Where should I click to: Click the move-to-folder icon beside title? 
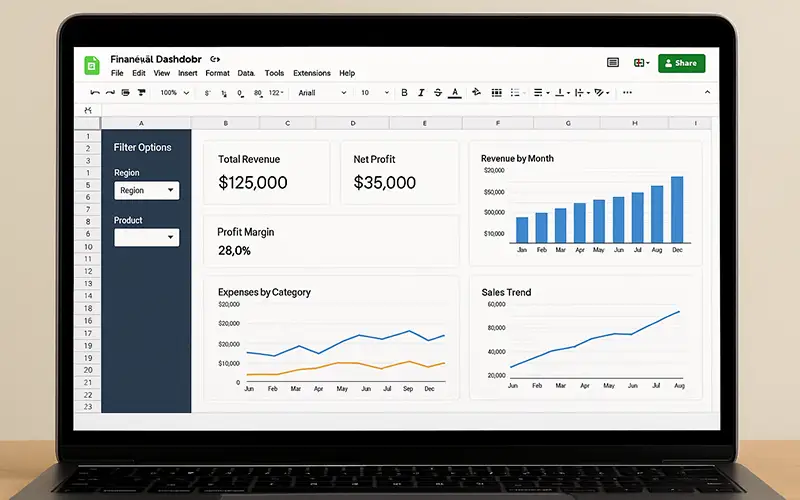(215, 60)
